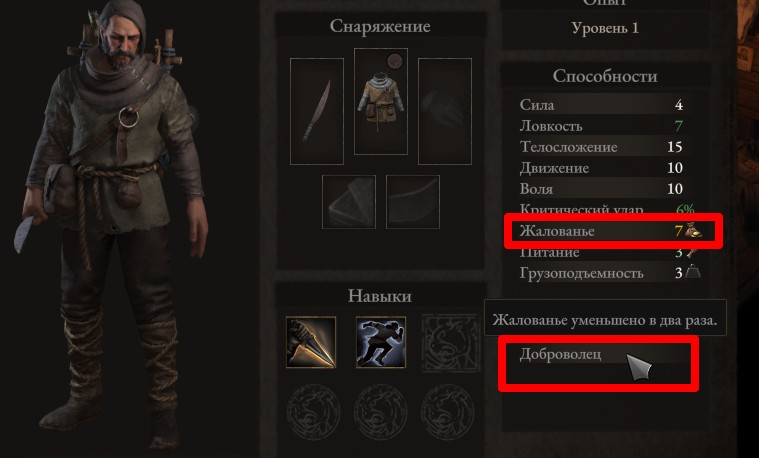Select the Ловкость stat row
Viewport: 759px width, 458px height.
601,126
